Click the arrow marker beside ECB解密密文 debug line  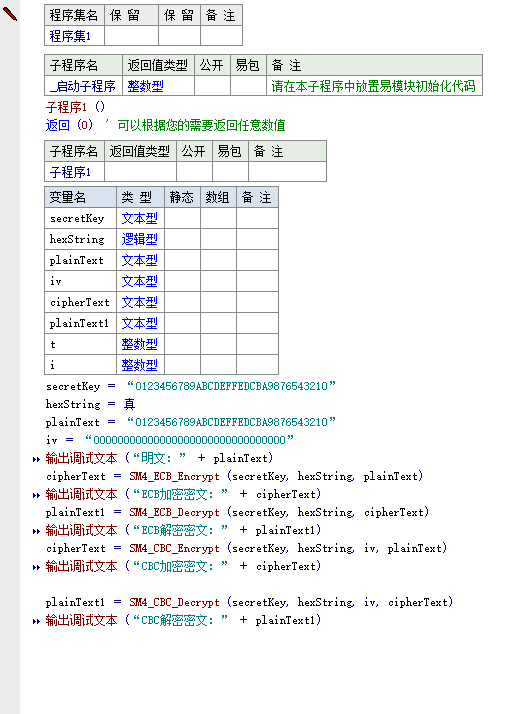(36, 531)
